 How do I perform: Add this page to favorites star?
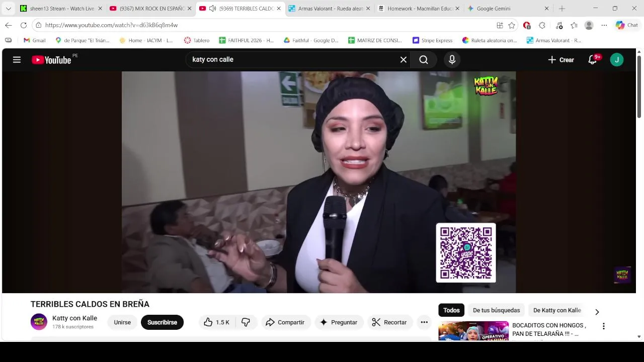[512, 25]
